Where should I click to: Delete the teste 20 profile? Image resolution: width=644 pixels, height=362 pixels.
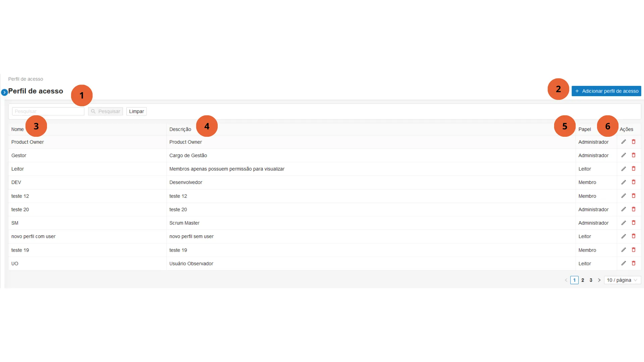click(x=634, y=209)
